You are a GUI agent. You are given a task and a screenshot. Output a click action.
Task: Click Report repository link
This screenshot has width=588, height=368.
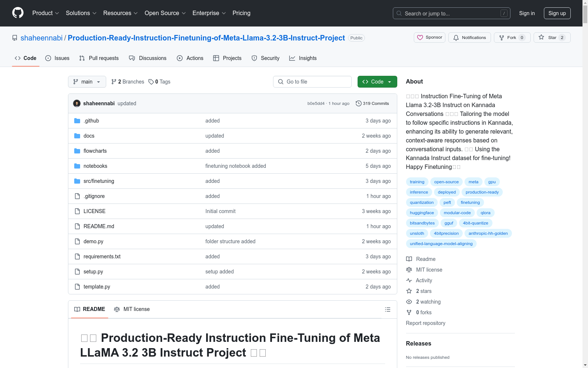(426, 323)
